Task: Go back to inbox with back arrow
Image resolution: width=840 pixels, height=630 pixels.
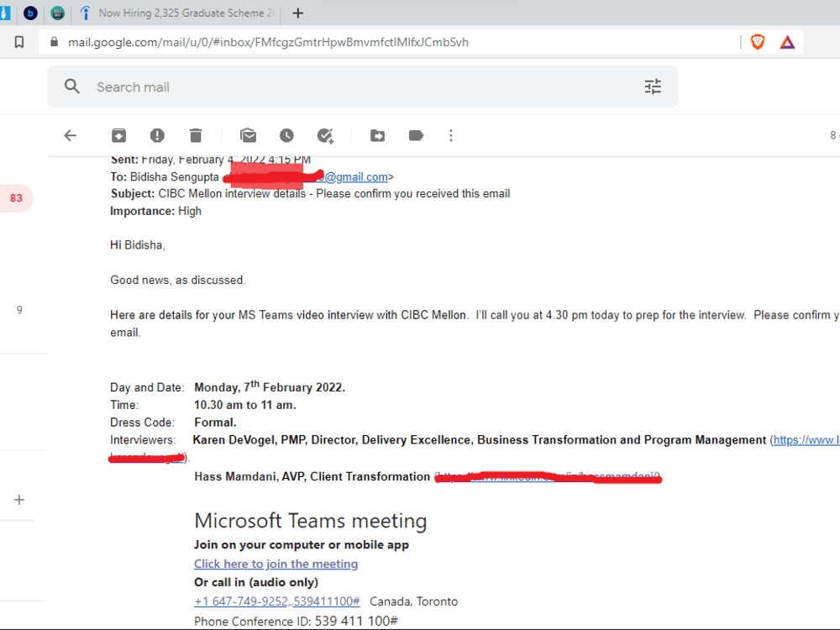Action: coord(71,135)
